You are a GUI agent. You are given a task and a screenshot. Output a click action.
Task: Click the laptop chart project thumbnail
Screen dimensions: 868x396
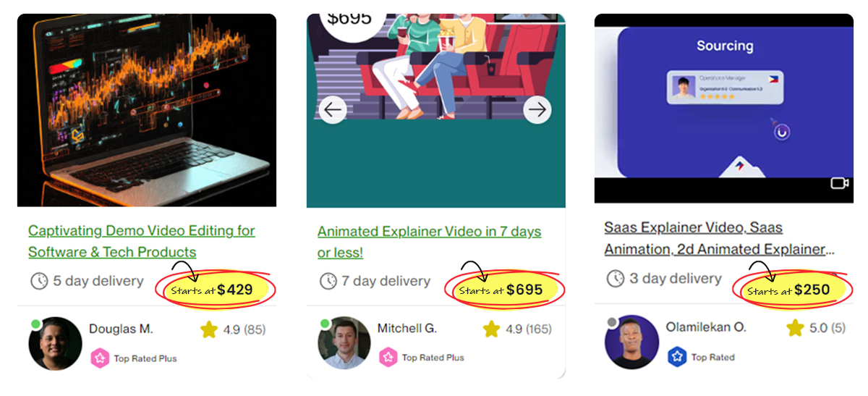(x=147, y=110)
